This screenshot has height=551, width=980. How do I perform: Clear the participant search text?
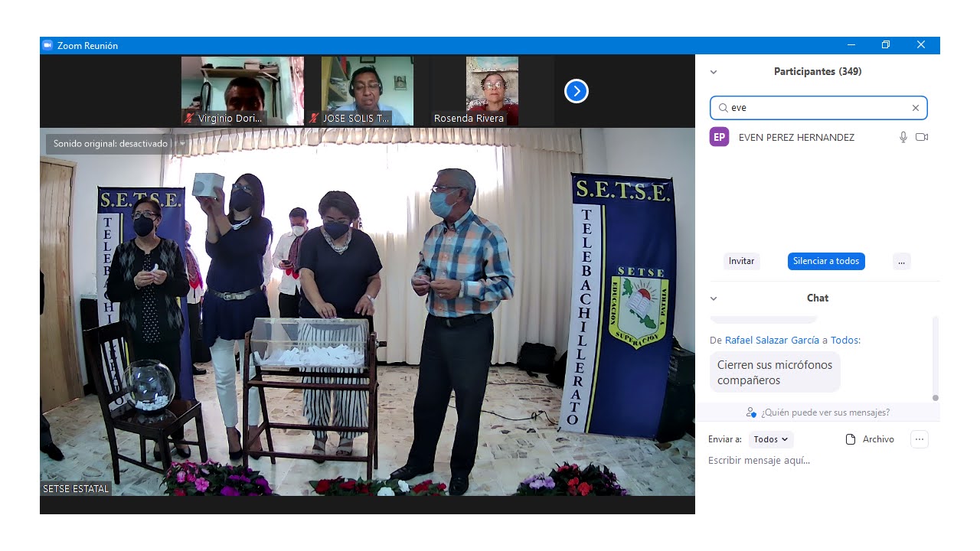(915, 108)
